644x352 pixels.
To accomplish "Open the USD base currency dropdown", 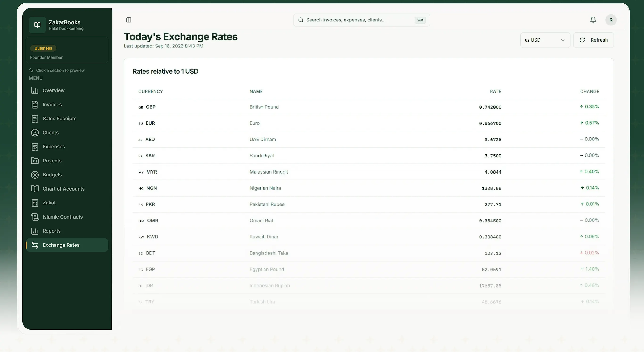I will 545,40.
